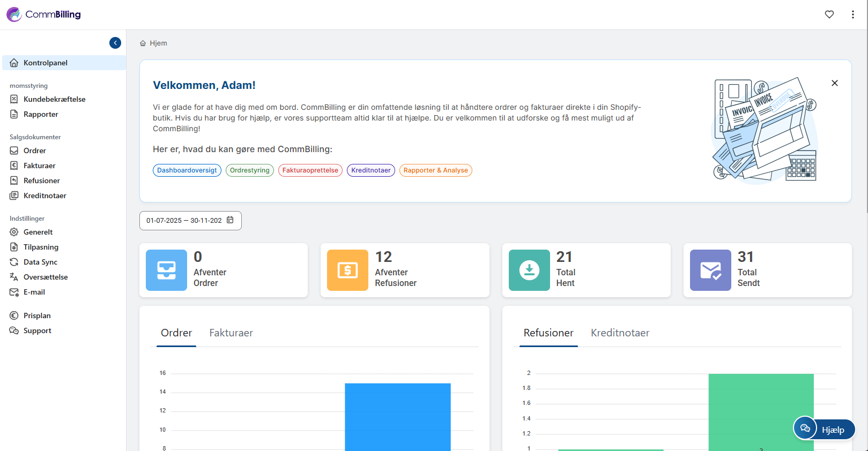868x451 pixels.
Task: Click the Rapporter & Analyse tag
Action: tap(435, 170)
